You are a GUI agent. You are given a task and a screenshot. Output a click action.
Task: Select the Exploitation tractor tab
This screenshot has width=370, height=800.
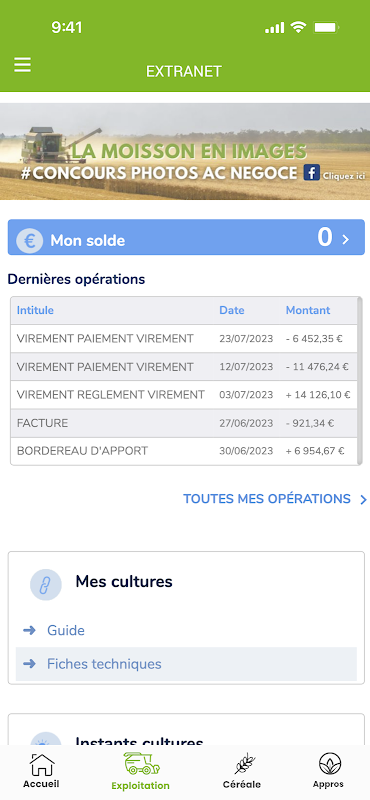tap(141, 771)
